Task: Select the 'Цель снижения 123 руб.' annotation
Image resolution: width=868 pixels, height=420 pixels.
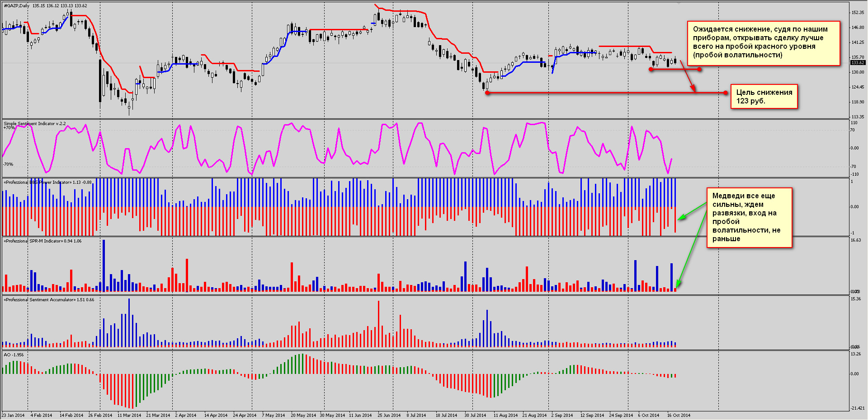Action: (764, 97)
